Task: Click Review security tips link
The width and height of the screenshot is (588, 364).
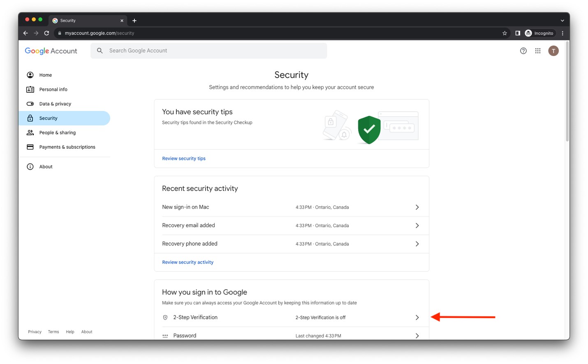Action: click(x=184, y=159)
